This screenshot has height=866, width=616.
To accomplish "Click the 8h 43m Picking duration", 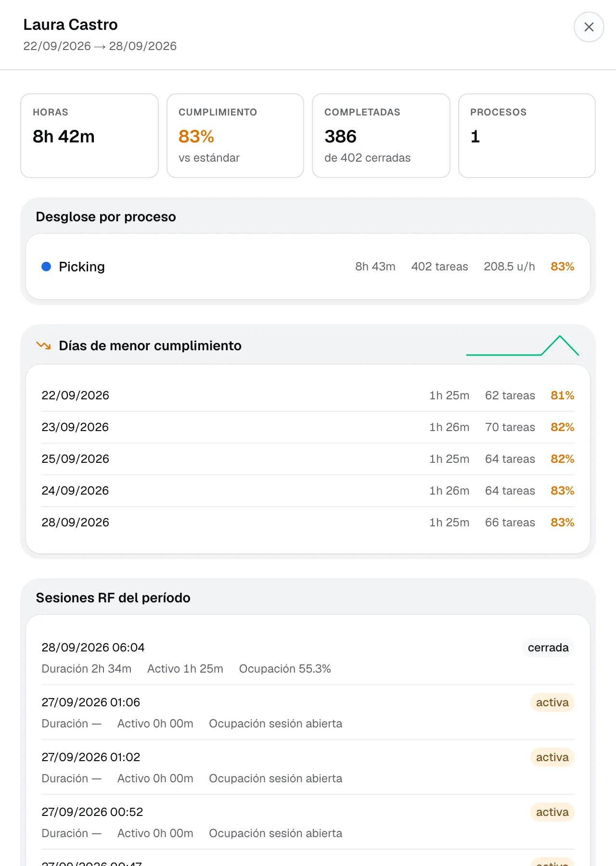I will (x=375, y=267).
